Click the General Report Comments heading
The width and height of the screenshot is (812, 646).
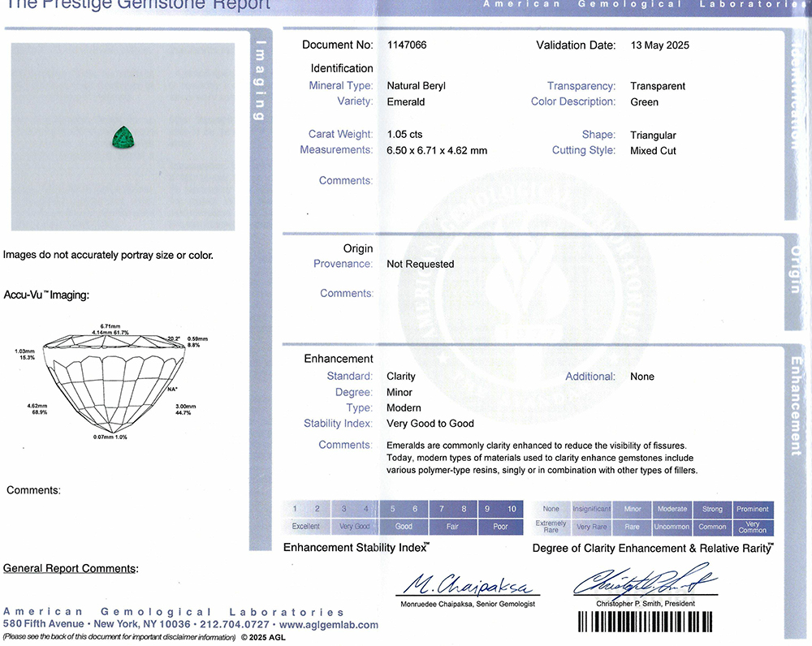coord(71,568)
